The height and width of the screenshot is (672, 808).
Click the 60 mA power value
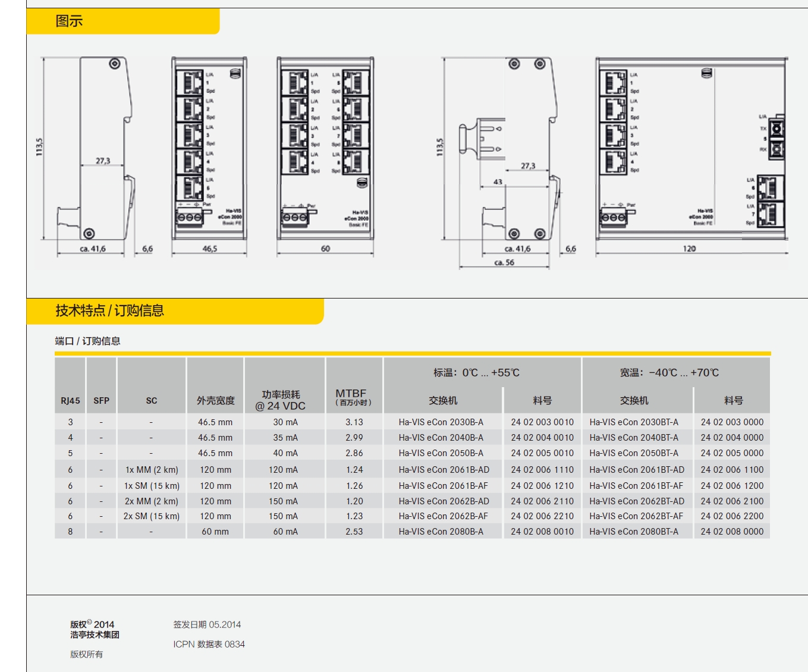click(x=285, y=532)
